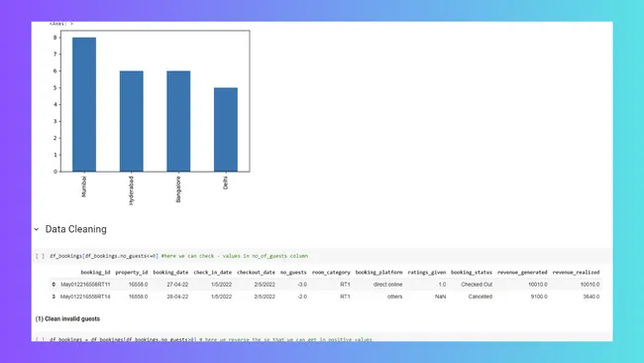
Task: Click row index 3 in the table
Action: click(54, 297)
